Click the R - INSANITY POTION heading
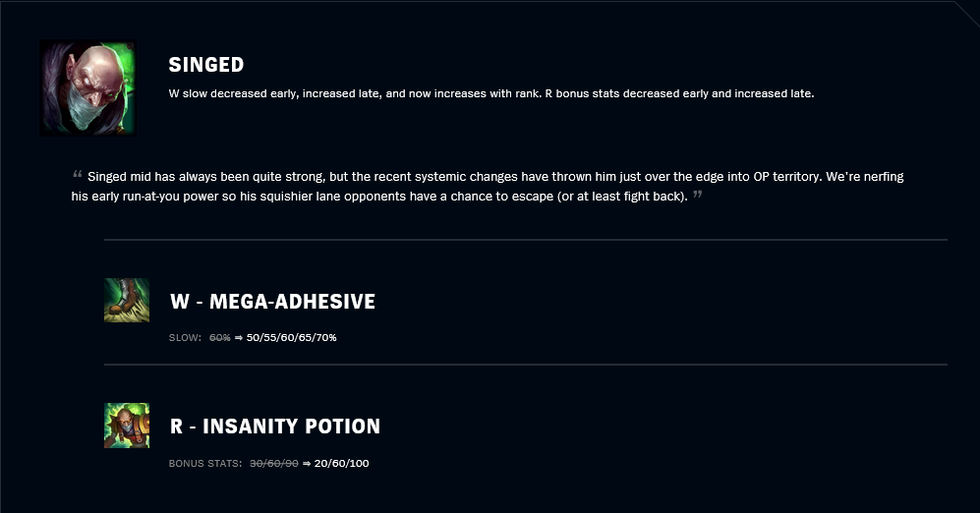Viewport: 980px width, 513px height. pyautogui.click(x=275, y=427)
